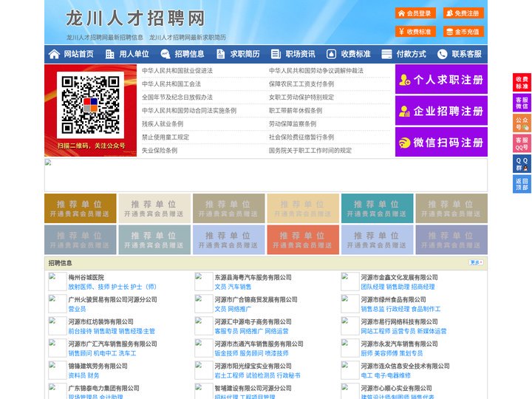
Task: Click the orange 收费标准 header button
Action: click(415, 32)
